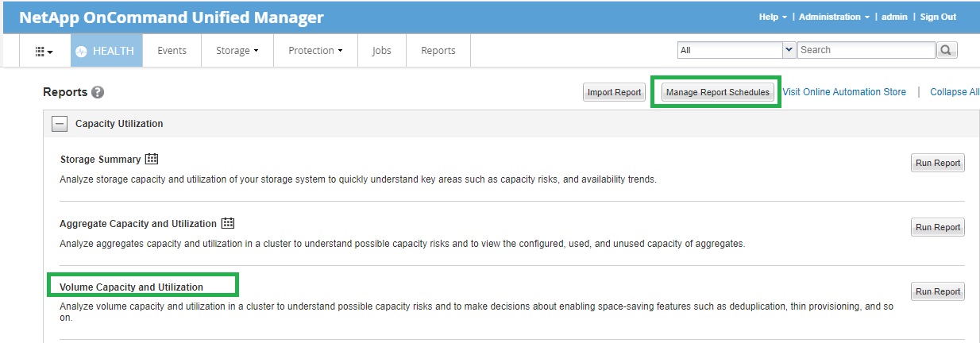980x343 pixels.
Task: Click the Reports help question mark icon
Action: [98, 92]
